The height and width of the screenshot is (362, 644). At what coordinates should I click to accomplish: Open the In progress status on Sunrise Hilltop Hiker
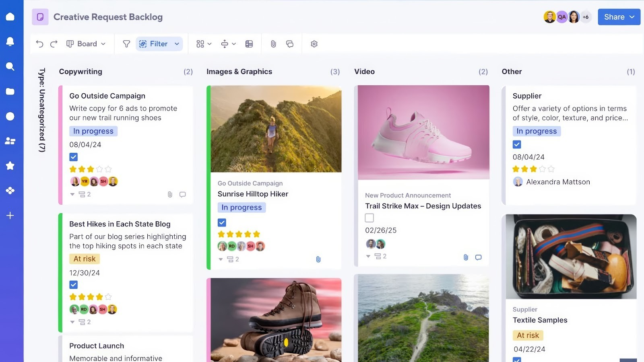(x=241, y=207)
